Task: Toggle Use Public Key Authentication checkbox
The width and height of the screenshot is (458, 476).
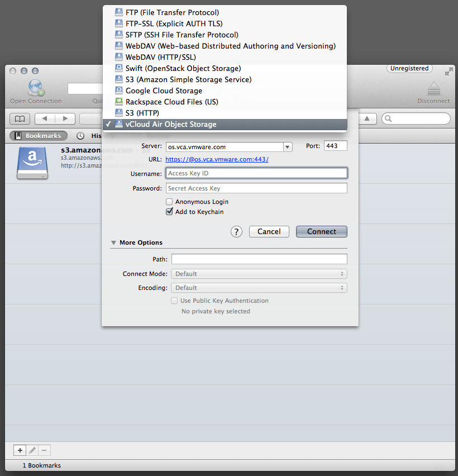Action: tap(174, 301)
